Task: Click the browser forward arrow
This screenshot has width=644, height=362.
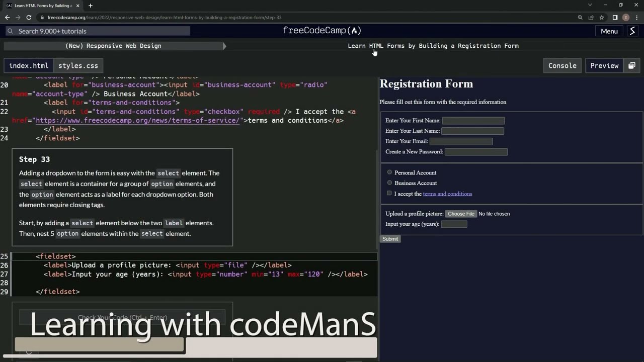Action: [x=18, y=18]
